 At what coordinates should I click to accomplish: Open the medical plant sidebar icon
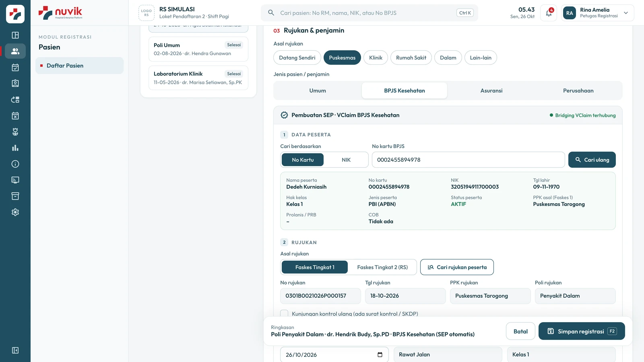[x=15, y=132]
